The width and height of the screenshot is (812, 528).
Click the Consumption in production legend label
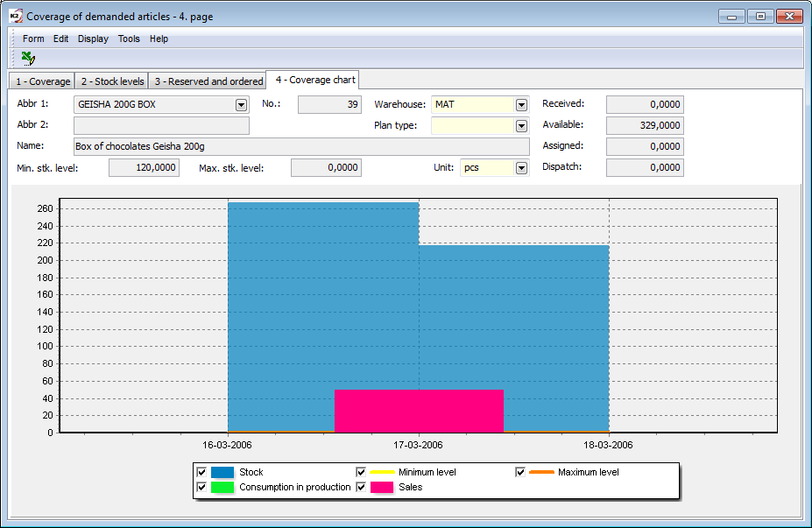point(294,487)
